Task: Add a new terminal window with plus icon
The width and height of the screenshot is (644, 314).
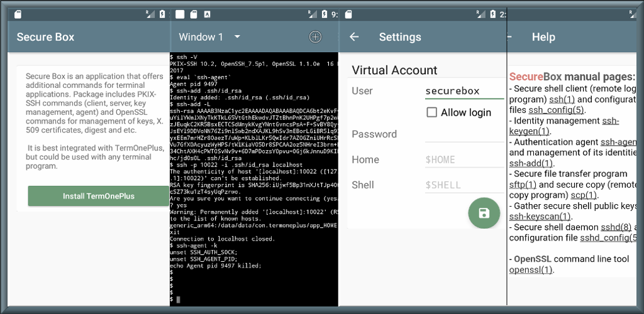Action: click(315, 37)
